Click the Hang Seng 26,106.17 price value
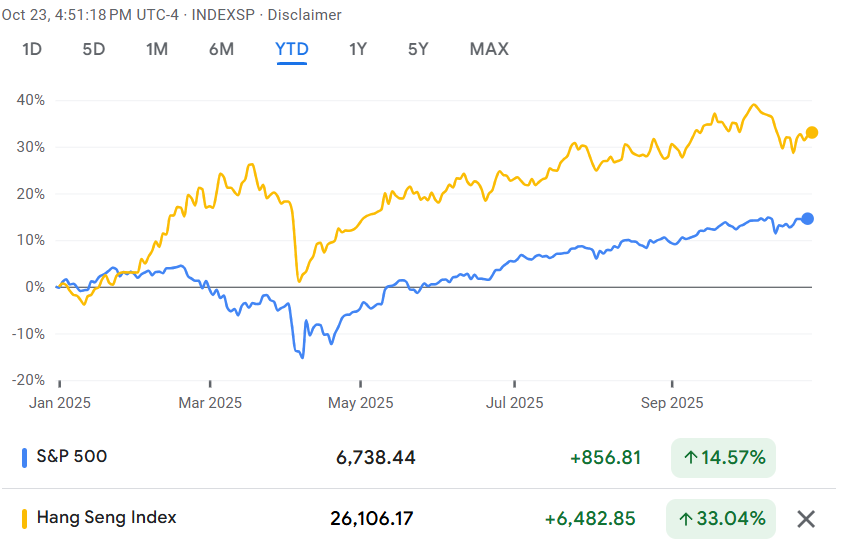 click(371, 519)
